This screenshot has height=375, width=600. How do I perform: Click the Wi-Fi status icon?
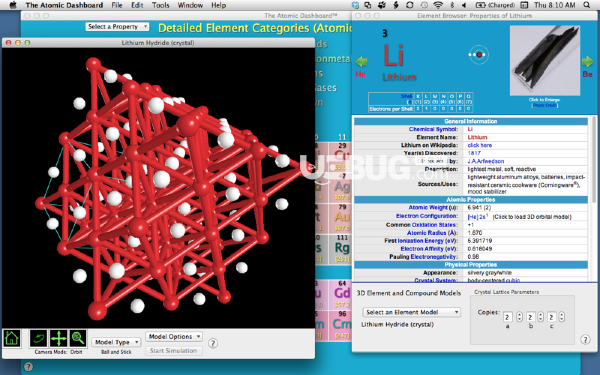[438, 5]
